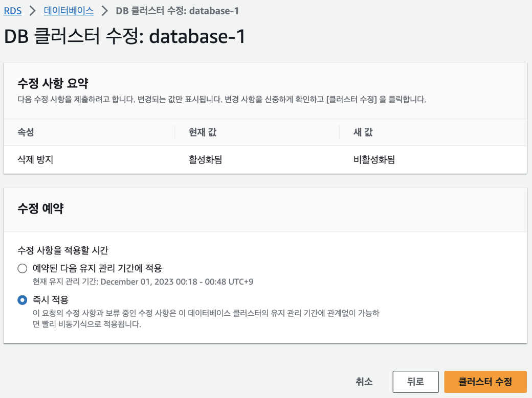Click the 새 값 column header

tap(363, 132)
